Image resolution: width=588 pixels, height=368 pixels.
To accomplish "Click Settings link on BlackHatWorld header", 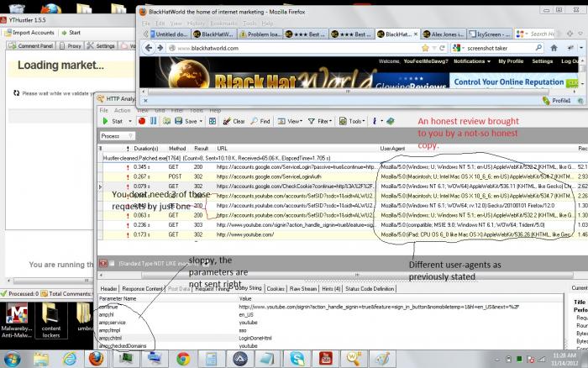I will [543, 61].
